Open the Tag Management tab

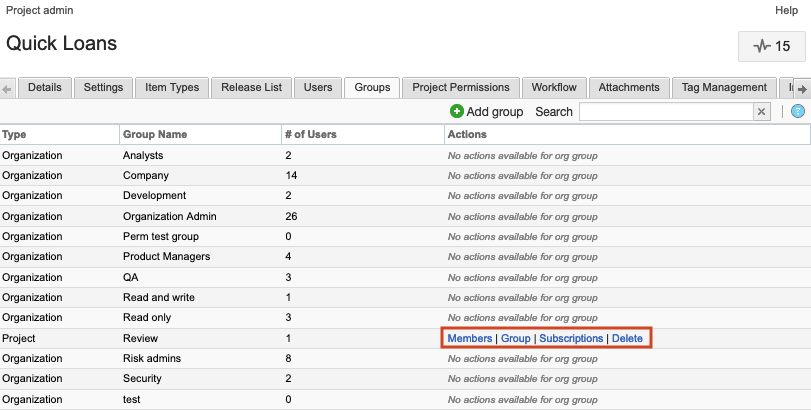point(724,88)
